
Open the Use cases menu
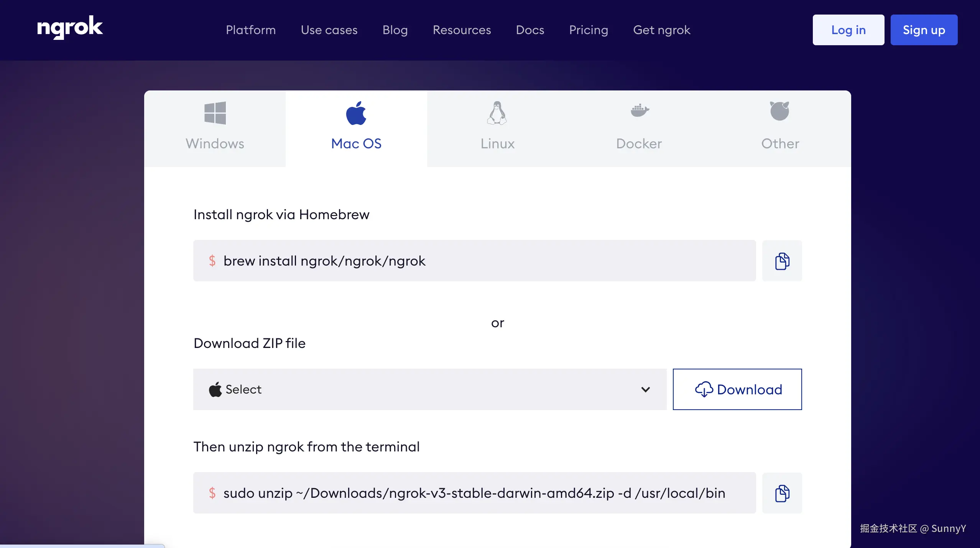[x=329, y=30]
